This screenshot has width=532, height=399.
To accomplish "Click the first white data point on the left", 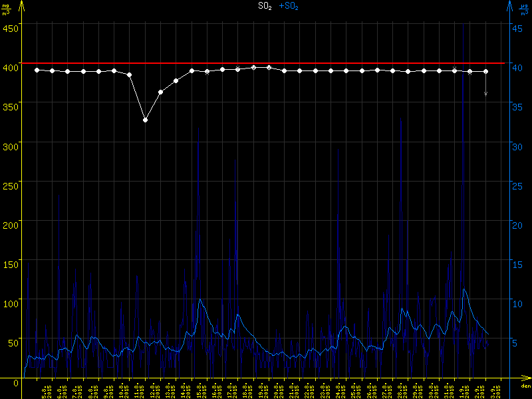I will click(37, 70).
